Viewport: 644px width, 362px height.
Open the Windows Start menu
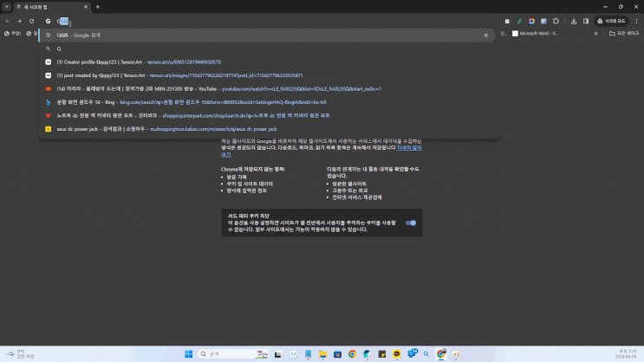coord(188,354)
